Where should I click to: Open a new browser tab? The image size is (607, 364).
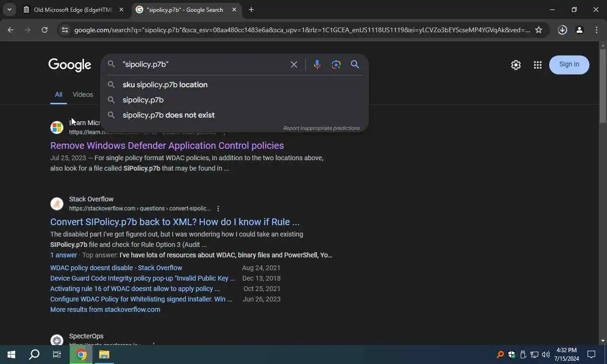251,9
